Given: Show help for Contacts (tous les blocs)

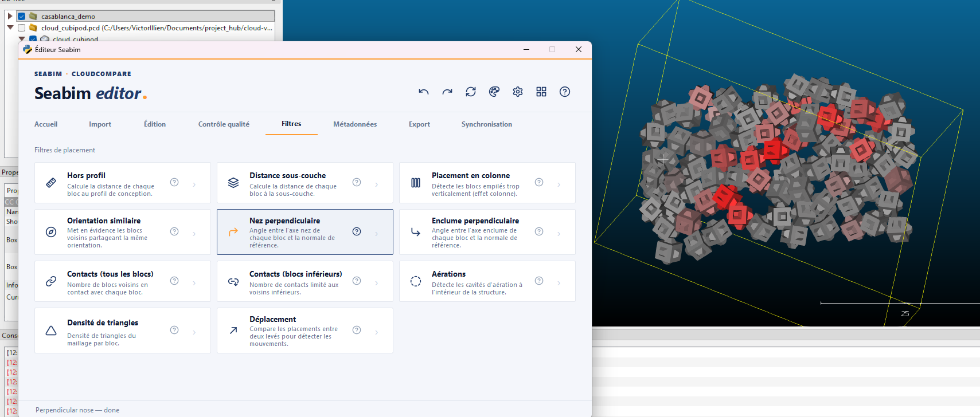Looking at the screenshot, I should [174, 281].
